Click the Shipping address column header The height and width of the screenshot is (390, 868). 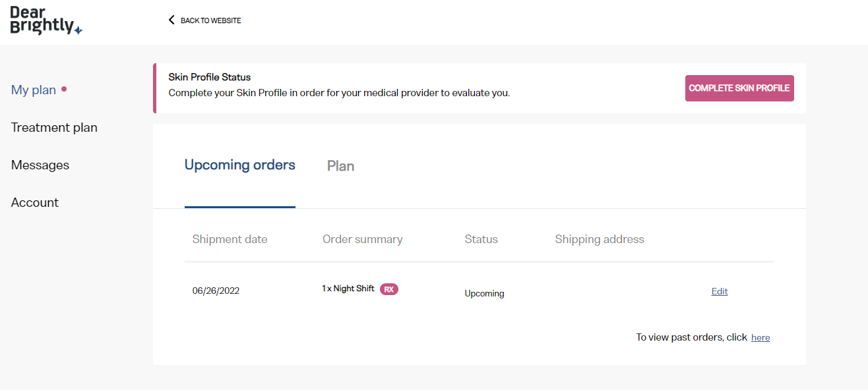(600, 239)
